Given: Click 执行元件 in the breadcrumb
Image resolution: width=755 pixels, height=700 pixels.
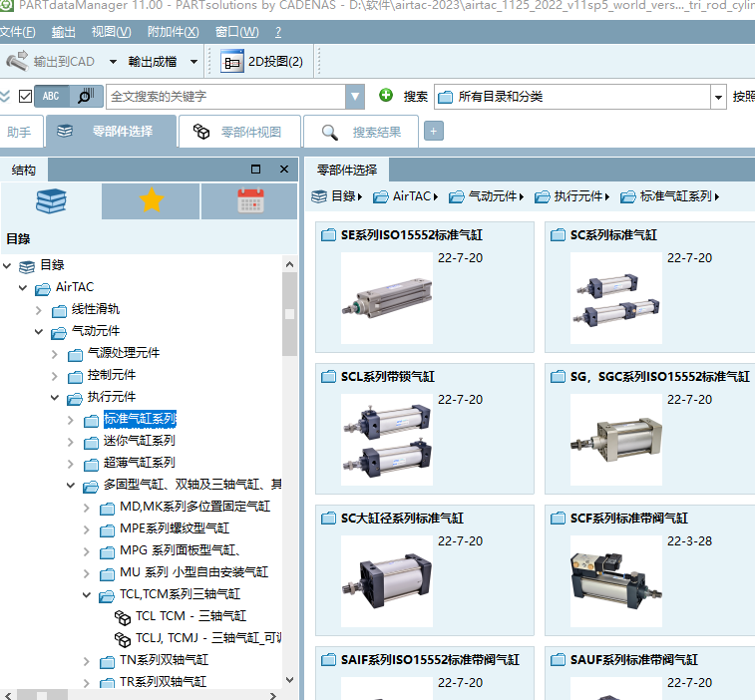Looking at the screenshot, I should [577, 196].
